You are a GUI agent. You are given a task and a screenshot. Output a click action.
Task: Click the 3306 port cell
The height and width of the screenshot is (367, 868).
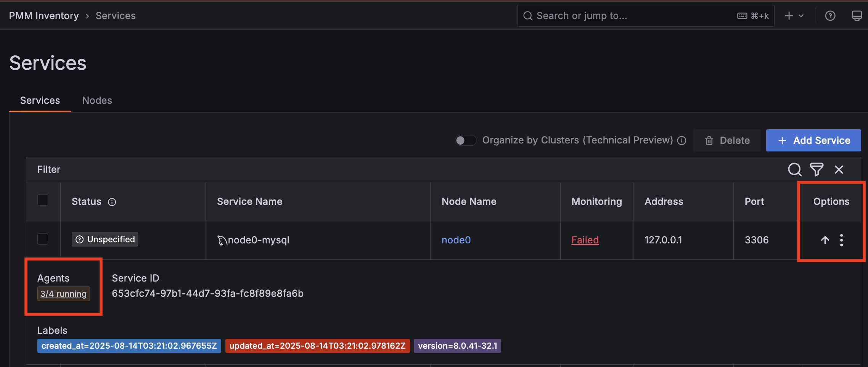tap(757, 240)
